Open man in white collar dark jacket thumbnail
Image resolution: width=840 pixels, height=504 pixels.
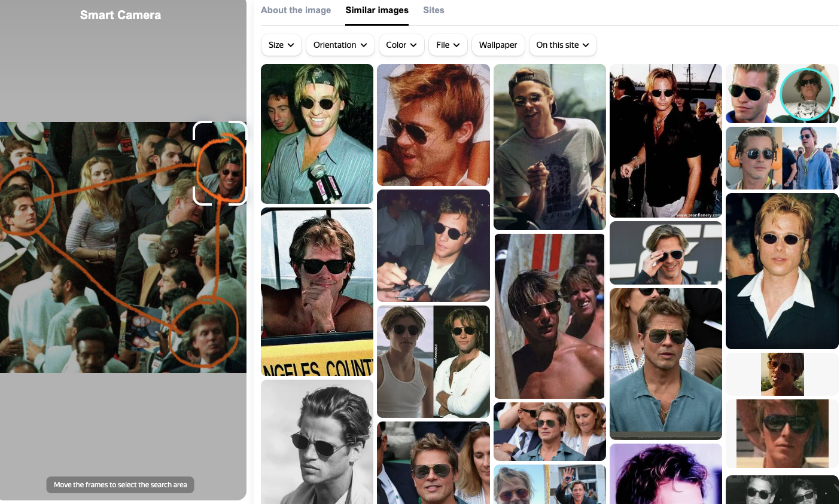(x=782, y=271)
